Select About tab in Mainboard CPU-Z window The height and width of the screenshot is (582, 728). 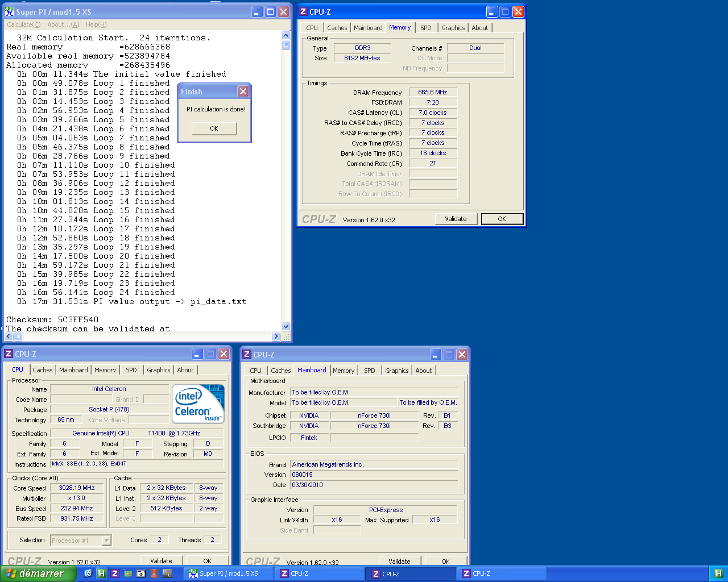click(x=423, y=371)
